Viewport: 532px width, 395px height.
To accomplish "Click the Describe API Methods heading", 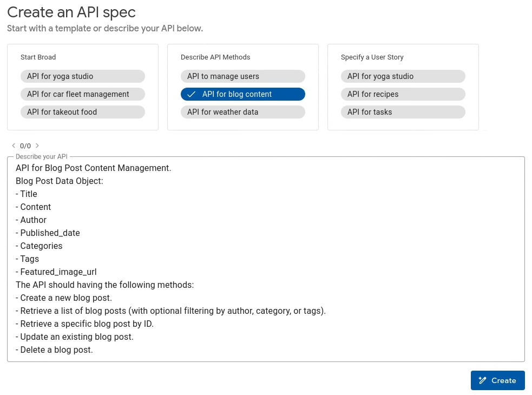I will pyautogui.click(x=215, y=57).
